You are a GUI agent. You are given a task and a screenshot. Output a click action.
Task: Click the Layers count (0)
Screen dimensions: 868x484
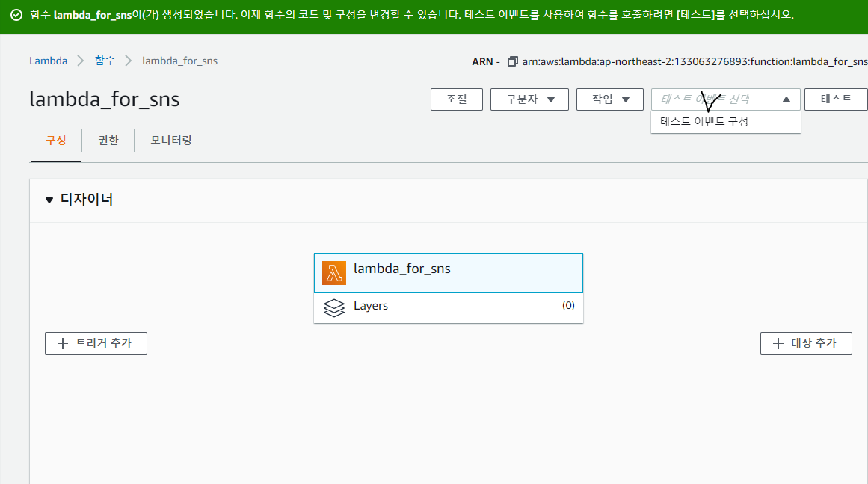(568, 306)
